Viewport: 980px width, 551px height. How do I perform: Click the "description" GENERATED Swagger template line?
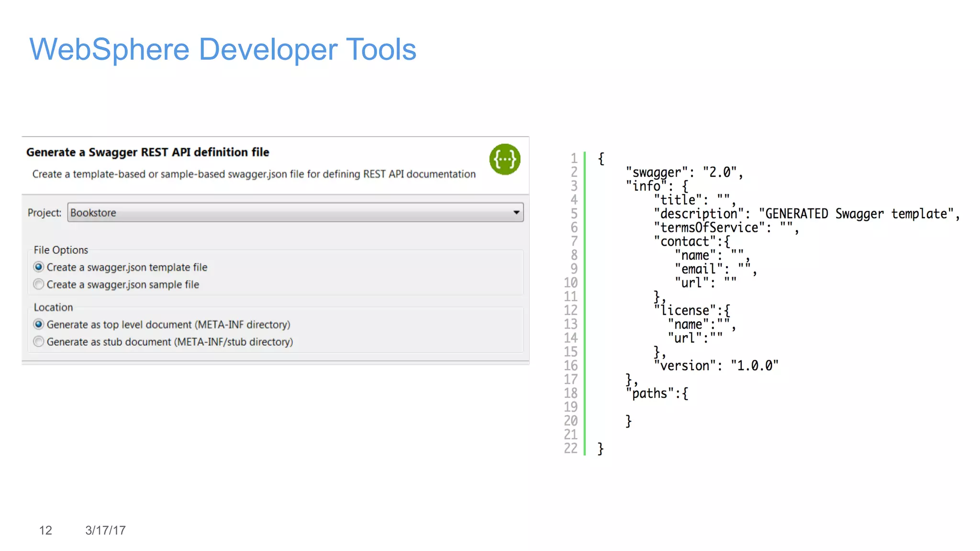click(x=807, y=214)
